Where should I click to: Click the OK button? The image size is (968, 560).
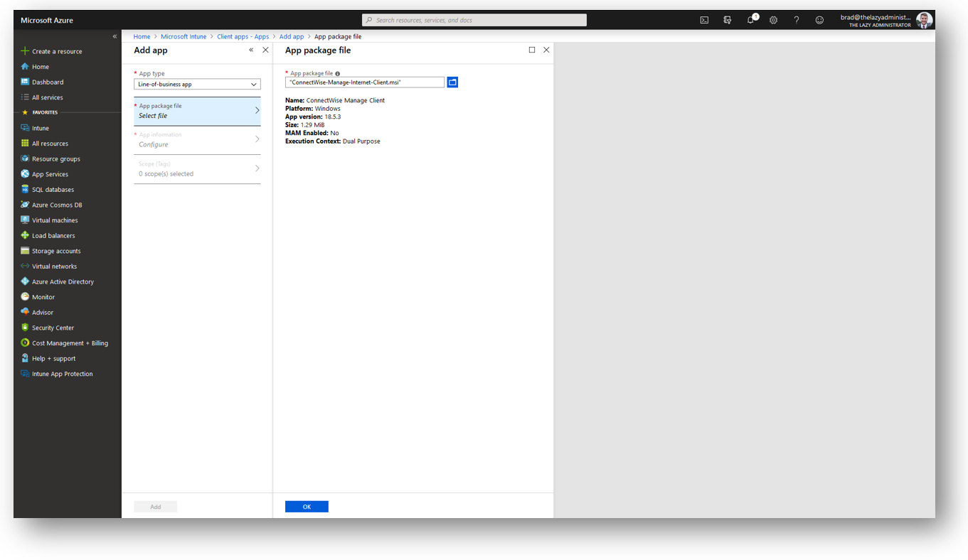click(x=307, y=507)
